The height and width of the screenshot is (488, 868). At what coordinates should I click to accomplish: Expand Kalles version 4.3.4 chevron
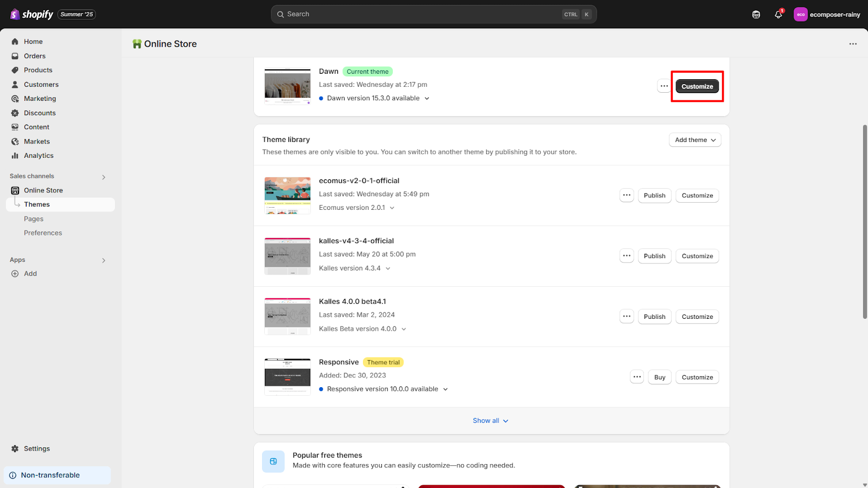click(x=388, y=268)
